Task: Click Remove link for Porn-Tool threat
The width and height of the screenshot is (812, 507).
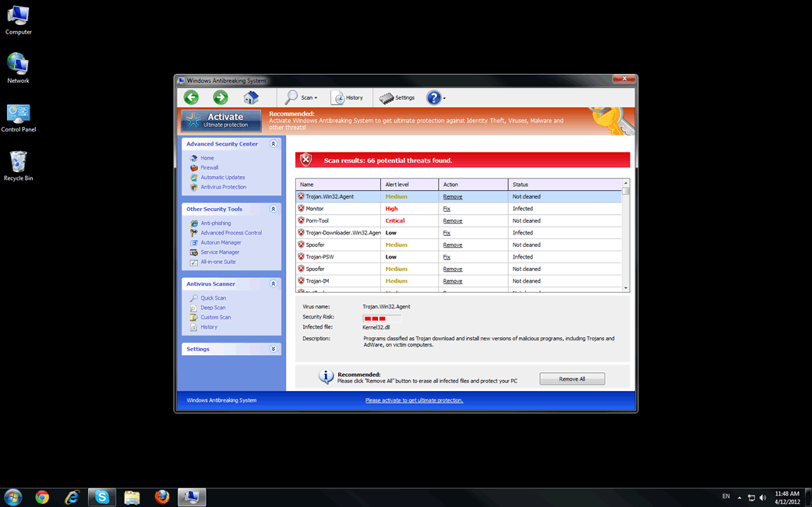Action: [x=452, y=221]
